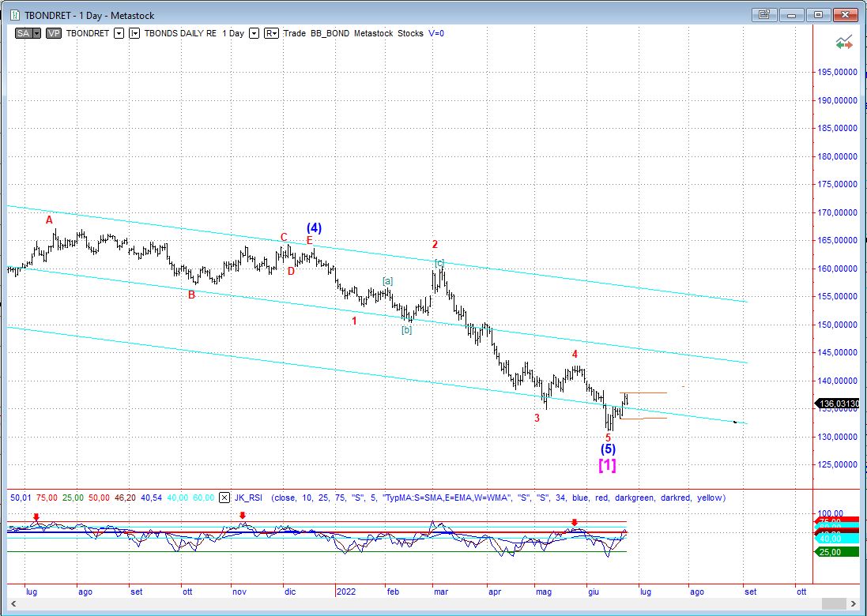Click the red arrow marker above RSI near lug

click(x=36, y=517)
